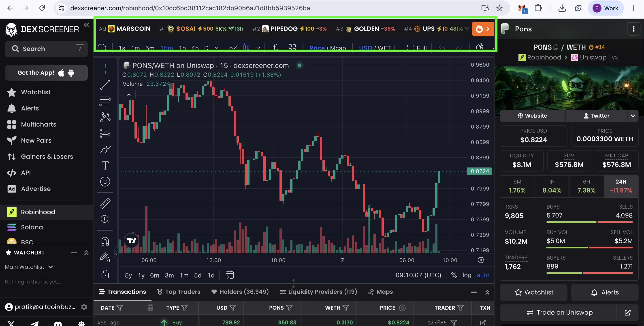The image size is (644, 326).
Task: Toggle stay-in-drawing-mode pencil lock
Action: (x=105, y=257)
